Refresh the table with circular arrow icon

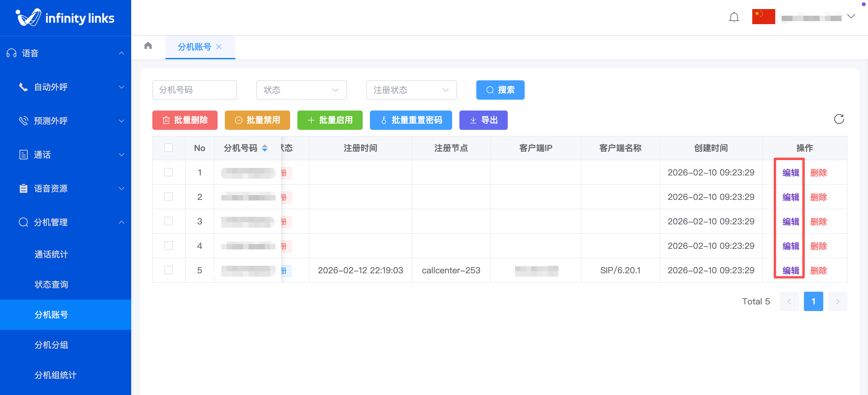click(839, 119)
